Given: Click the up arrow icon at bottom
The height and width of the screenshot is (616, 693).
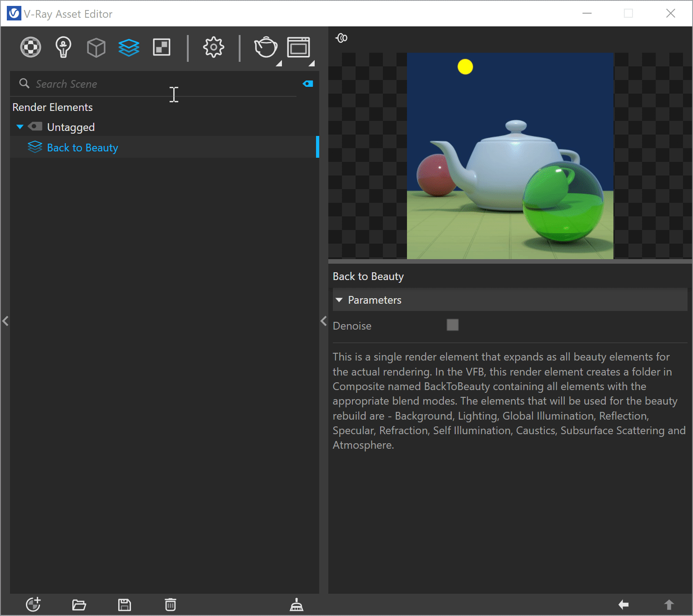Looking at the screenshot, I should (669, 605).
